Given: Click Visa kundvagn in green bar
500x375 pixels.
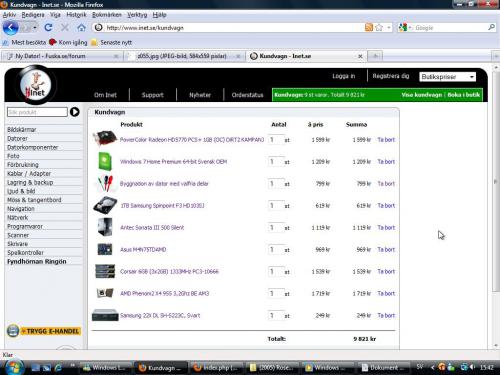Looking at the screenshot, I should [x=422, y=95].
